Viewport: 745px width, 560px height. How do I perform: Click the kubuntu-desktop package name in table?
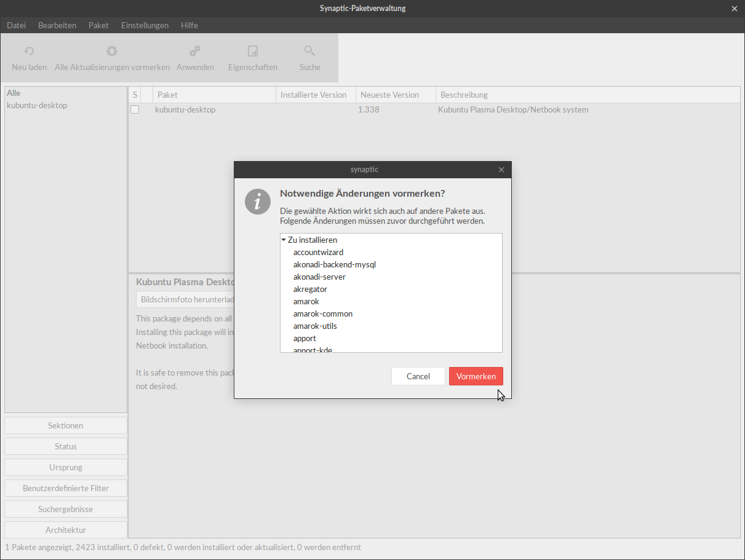point(185,110)
